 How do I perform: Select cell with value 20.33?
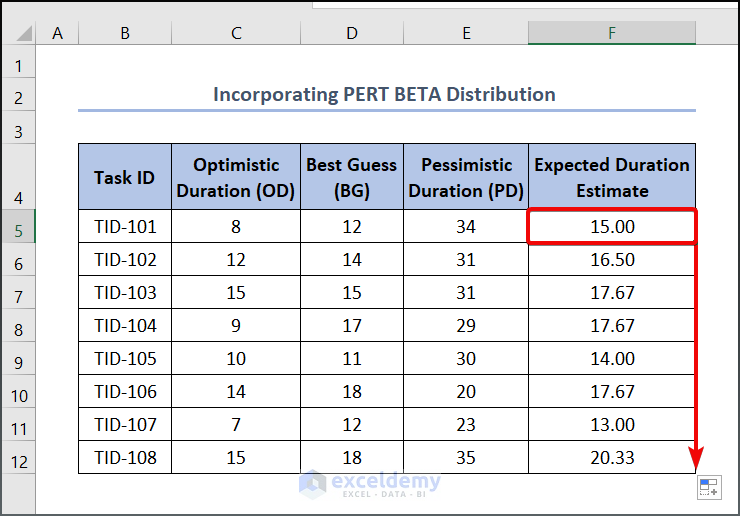[x=611, y=457]
